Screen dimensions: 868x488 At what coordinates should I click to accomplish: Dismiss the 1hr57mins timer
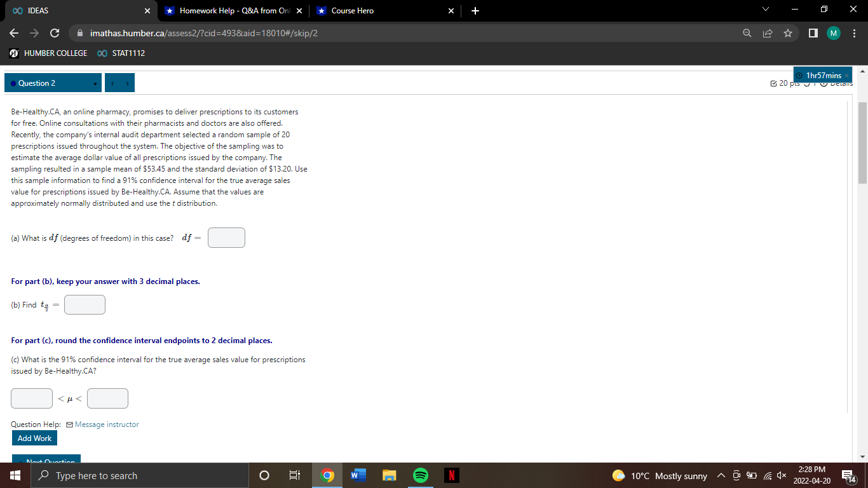tap(847, 76)
